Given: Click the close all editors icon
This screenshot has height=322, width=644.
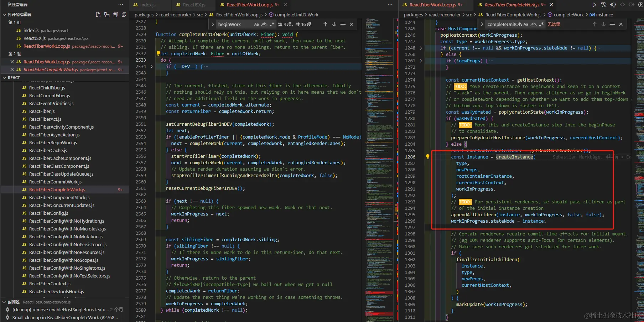Looking at the screenshot, I should (124, 15).
